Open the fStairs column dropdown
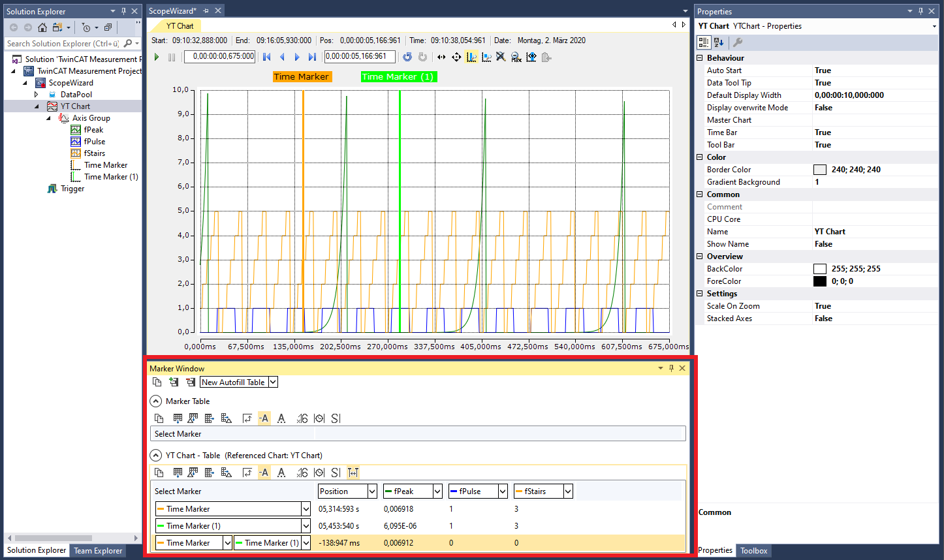The image size is (944, 560). pyautogui.click(x=568, y=491)
